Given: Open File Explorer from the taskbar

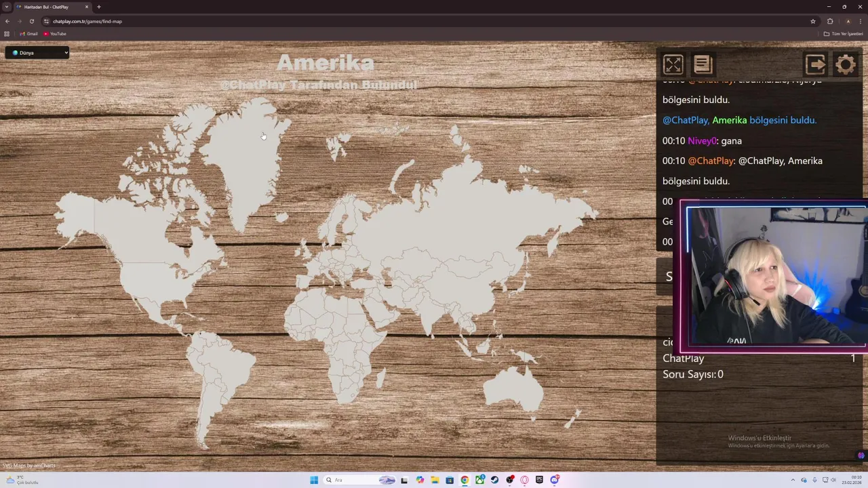Looking at the screenshot, I should click(435, 480).
